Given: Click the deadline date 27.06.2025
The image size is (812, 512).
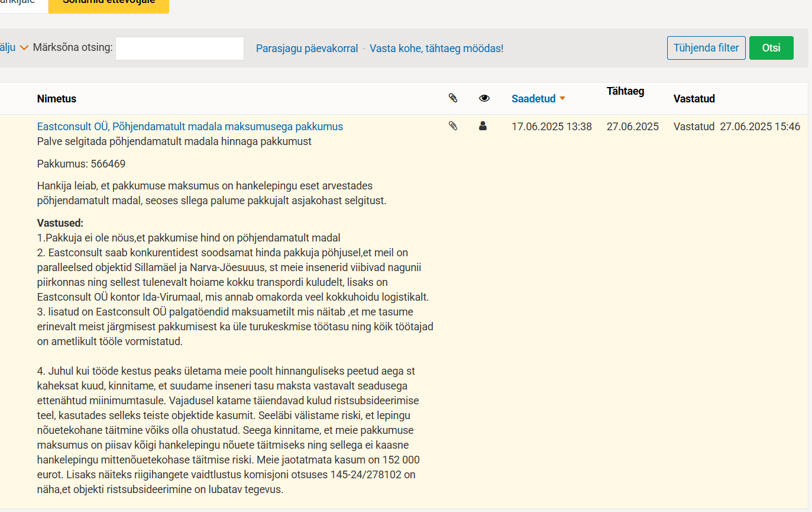Looking at the screenshot, I should [633, 127].
